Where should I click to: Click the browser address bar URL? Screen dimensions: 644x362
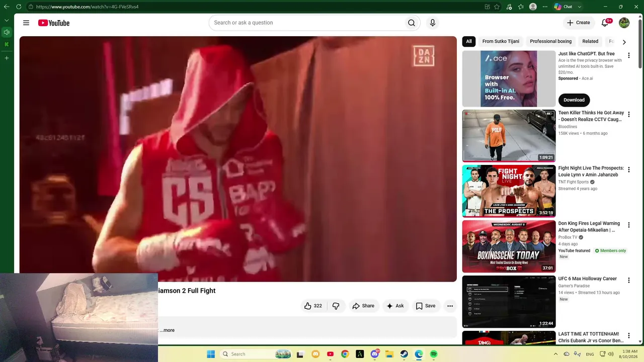87,7
